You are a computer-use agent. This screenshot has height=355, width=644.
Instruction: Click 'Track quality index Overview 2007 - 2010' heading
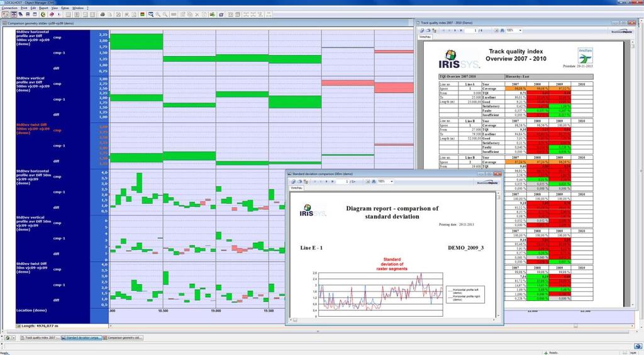516,55
